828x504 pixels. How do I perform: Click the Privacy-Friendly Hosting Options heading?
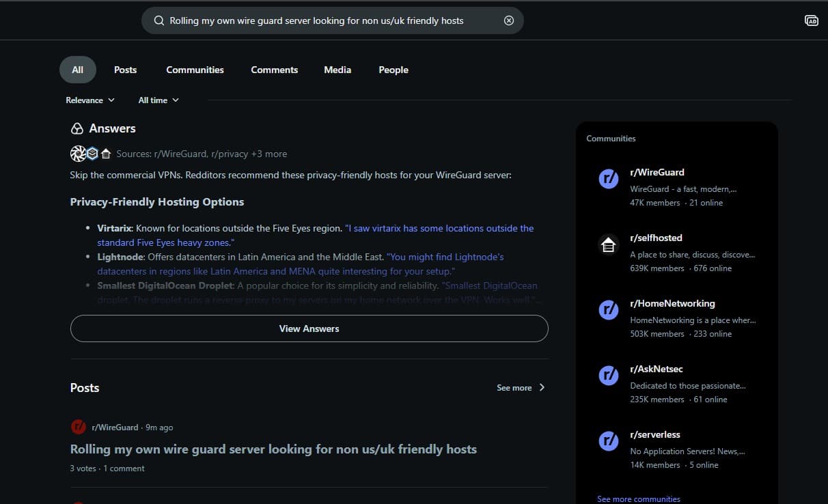click(157, 202)
